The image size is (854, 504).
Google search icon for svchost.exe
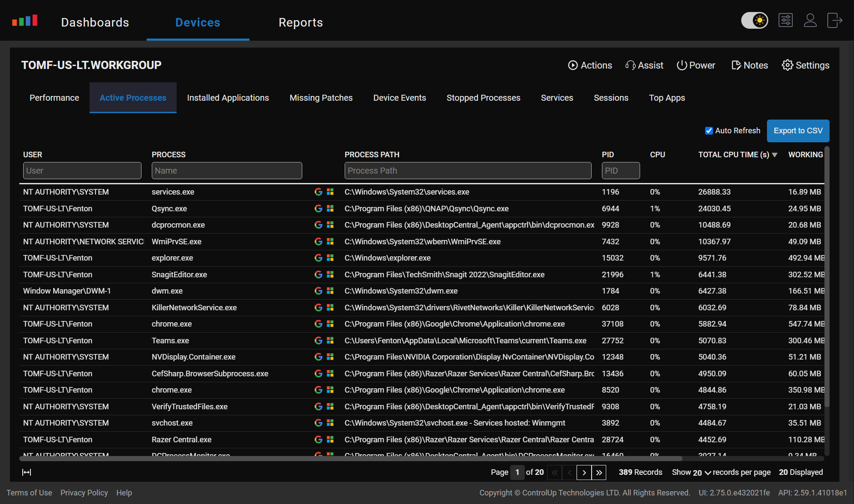tap(319, 423)
